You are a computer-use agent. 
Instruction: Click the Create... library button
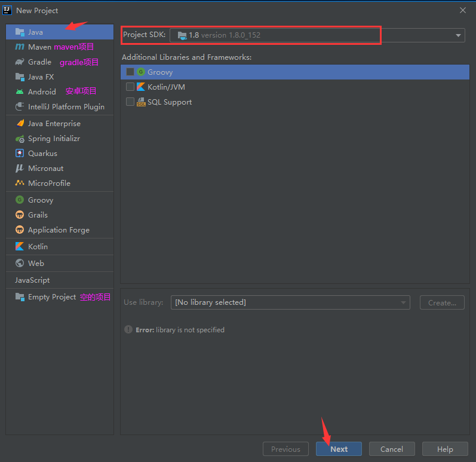[x=442, y=302]
